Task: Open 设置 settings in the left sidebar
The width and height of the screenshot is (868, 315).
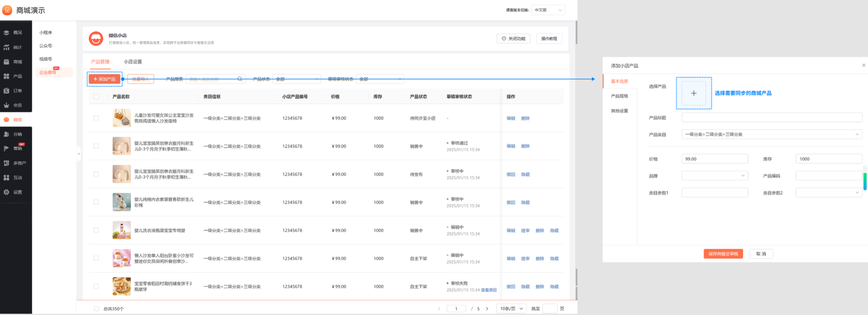Action: click(14, 192)
